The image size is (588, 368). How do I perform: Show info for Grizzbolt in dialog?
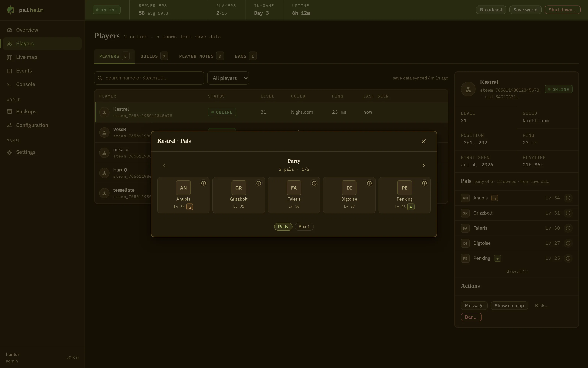click(x=259, y=183)
